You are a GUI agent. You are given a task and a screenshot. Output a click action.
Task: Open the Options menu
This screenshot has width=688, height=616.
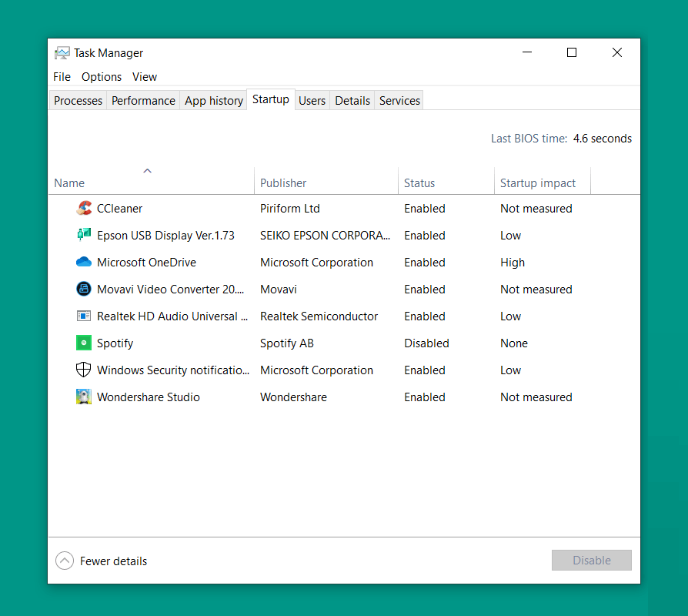tap(102, 77)
